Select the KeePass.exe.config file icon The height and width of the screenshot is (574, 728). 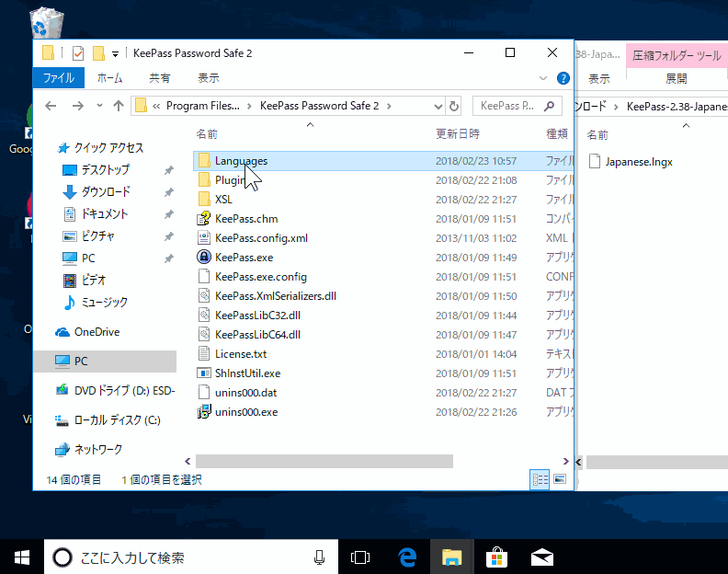pyautogui.click(x=204, y=277)
